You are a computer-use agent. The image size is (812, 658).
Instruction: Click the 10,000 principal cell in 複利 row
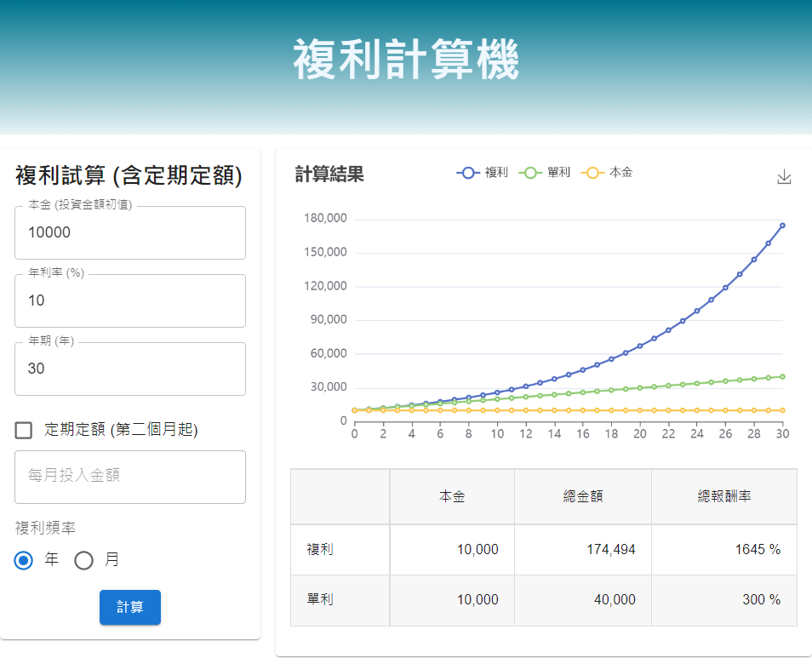tap(452, 549)
